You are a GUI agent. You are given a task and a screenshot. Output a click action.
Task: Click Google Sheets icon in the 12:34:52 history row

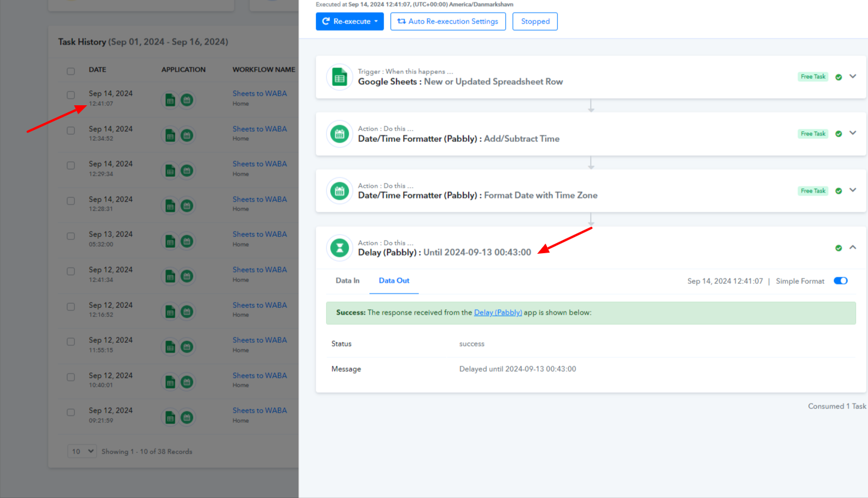[170, 135]
